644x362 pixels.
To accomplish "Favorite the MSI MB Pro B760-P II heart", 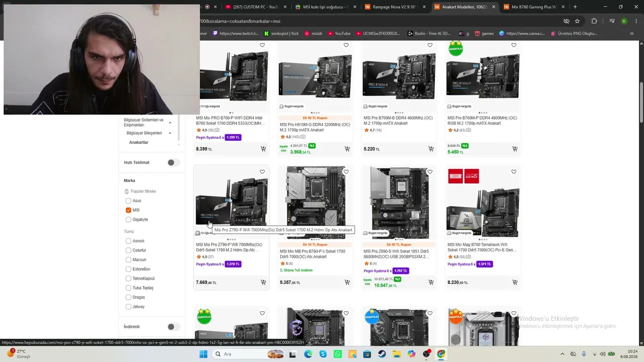I will coord(346,172).
